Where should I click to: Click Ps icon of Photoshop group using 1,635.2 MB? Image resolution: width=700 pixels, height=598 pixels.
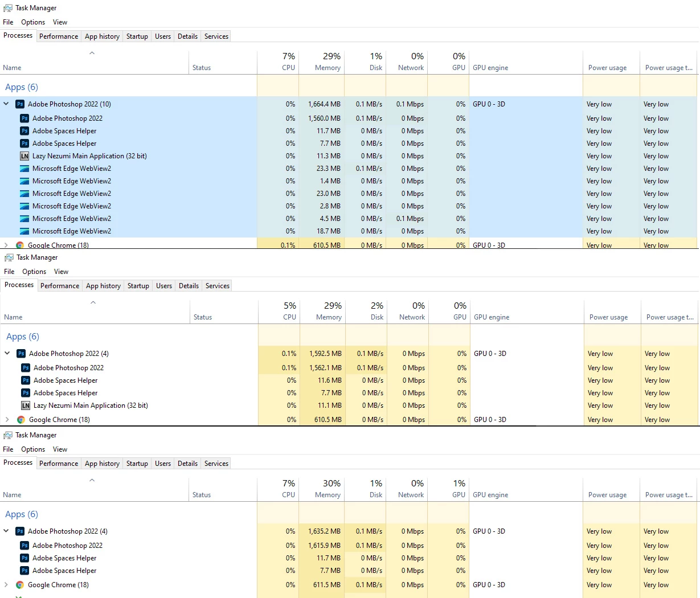click(x=20, y=531)
